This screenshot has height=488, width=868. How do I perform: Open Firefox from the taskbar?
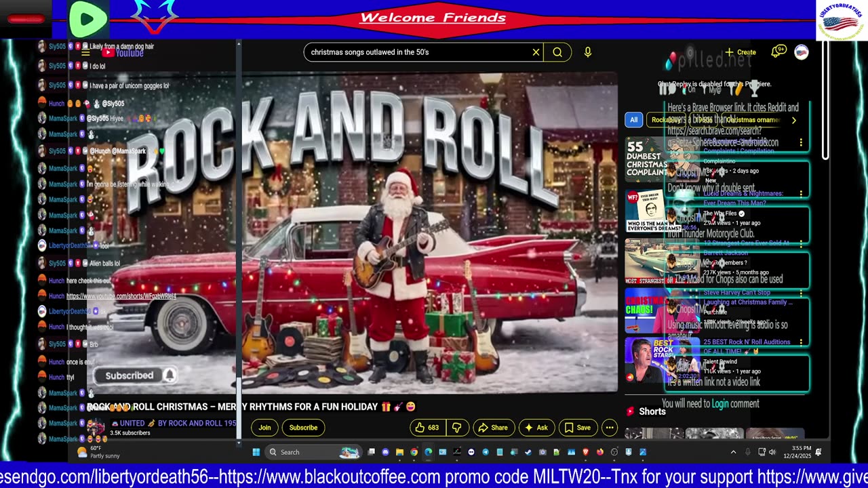[599, 452]
